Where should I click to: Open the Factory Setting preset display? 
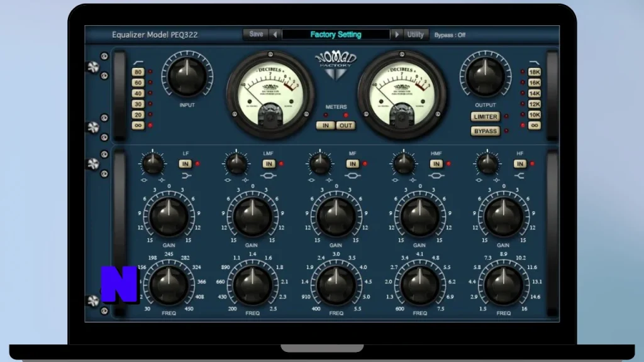tap(336, 35)
